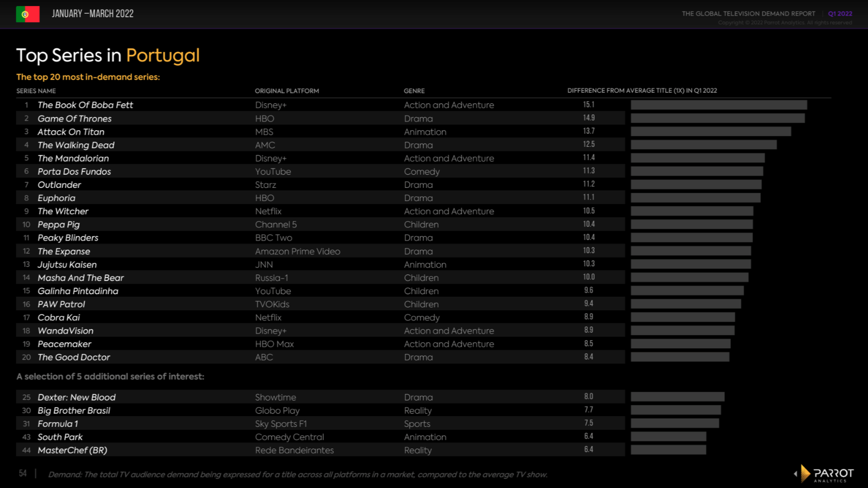
Task: Select 'Game Of Thrones' series name
Action: pos(74,118)
